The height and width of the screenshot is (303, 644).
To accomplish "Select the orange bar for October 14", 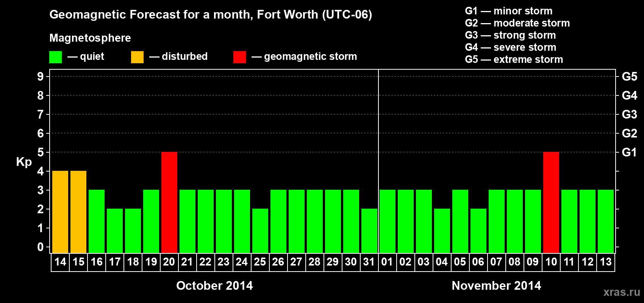I will point(60,212).
